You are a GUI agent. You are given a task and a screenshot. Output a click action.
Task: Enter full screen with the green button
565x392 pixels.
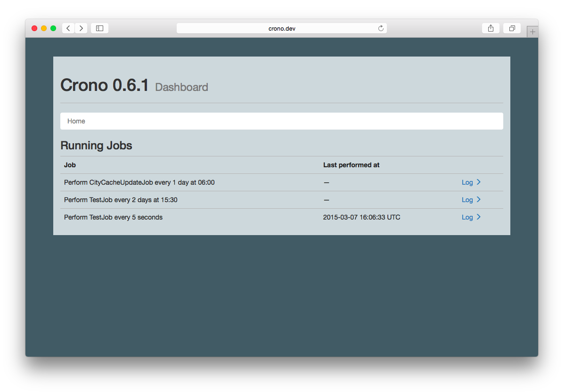[x=53, y=28]
